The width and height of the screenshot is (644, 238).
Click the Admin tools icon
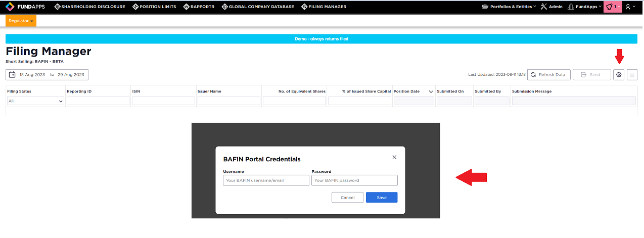coord(543,7)
